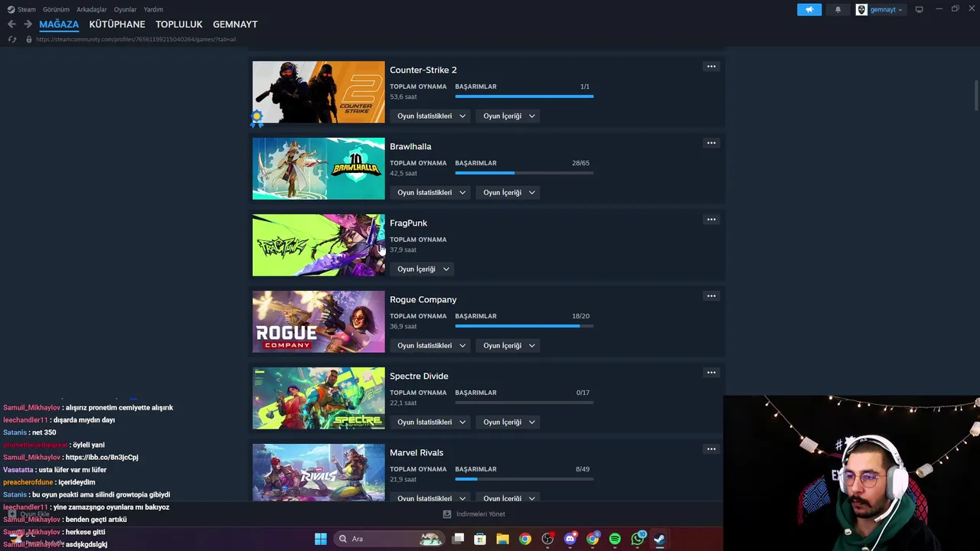The image size is (980, 551).
Task: Click İndirmeleri Yönet downloads button
Action: 474,514
